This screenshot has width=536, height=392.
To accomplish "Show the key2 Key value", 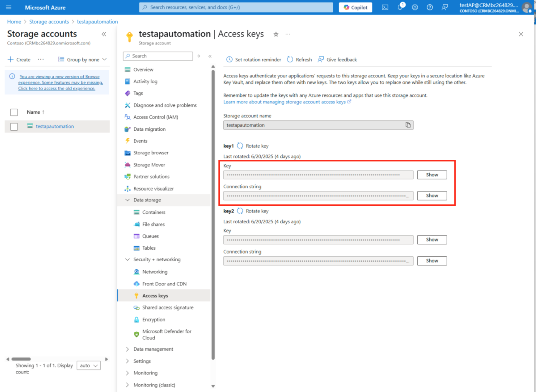I will [432, 240].
